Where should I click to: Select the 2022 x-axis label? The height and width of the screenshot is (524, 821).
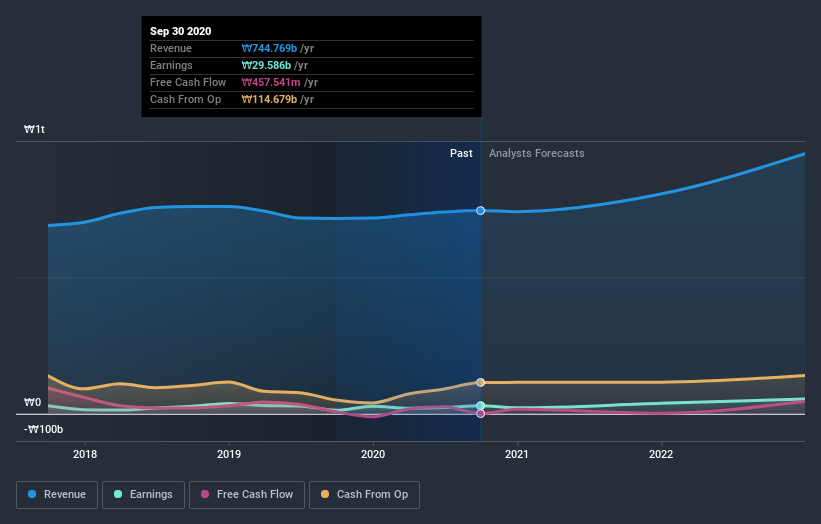[661, 454]
